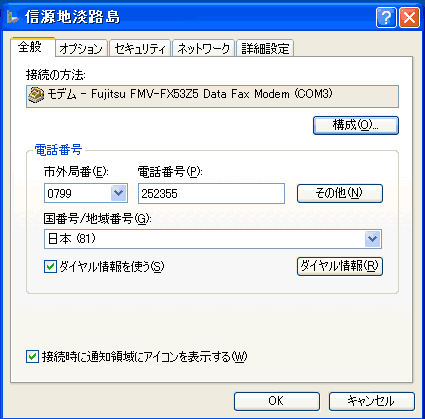Click the その他(N) button
425x419 pixels.
click(x=340, y=193)
